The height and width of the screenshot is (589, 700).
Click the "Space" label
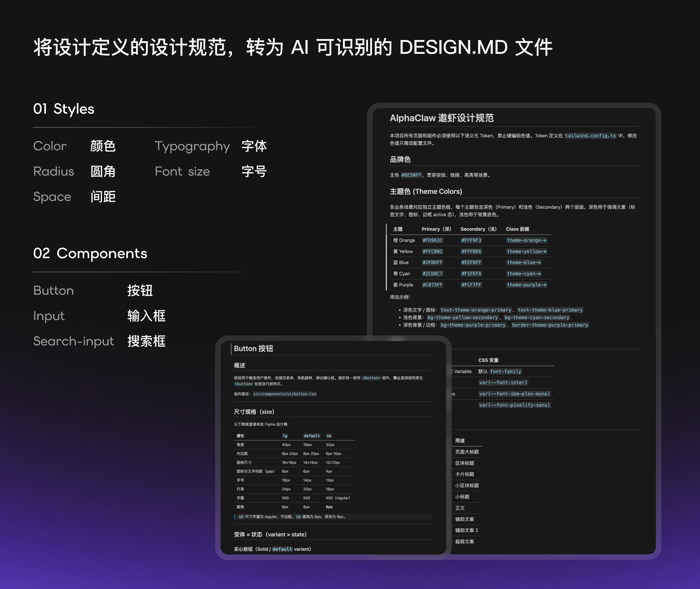[52, 197]
